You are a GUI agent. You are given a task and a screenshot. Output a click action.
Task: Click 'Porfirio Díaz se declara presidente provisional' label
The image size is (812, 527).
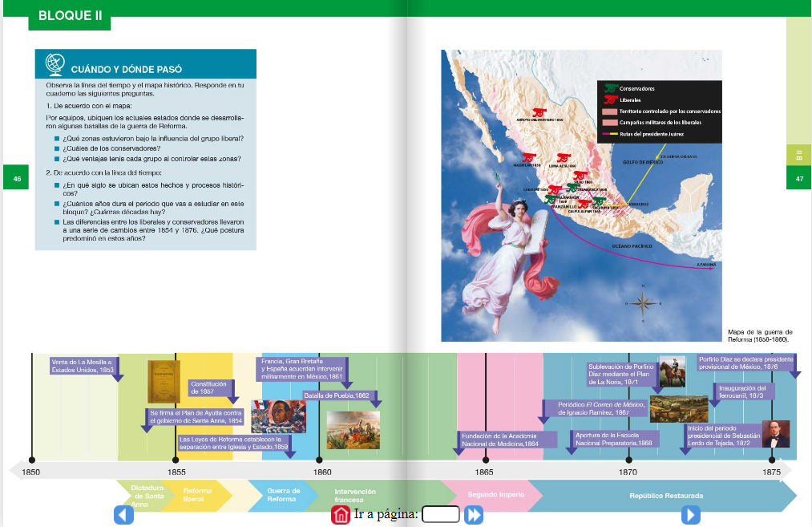point(745,363)
